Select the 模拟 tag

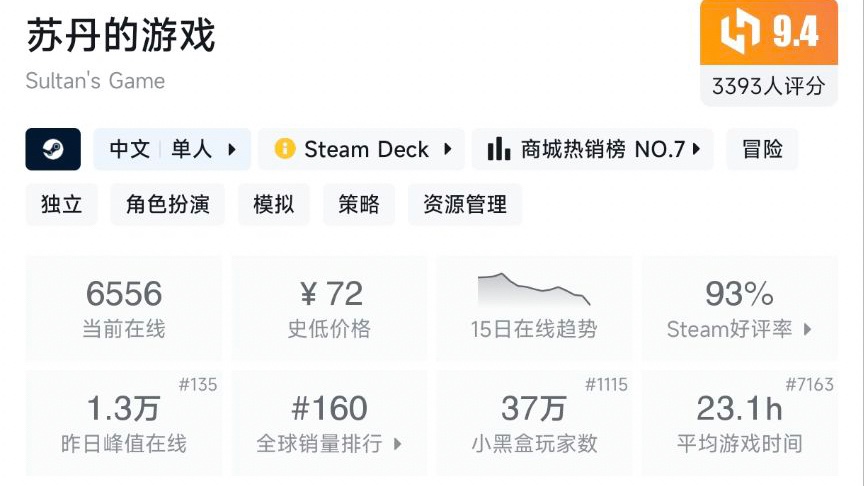(x=274, y=204)
